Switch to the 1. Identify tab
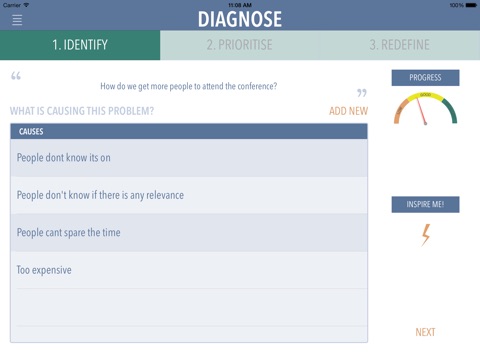The width and height of the screenshot is (480, 360). tap(80, 45)
